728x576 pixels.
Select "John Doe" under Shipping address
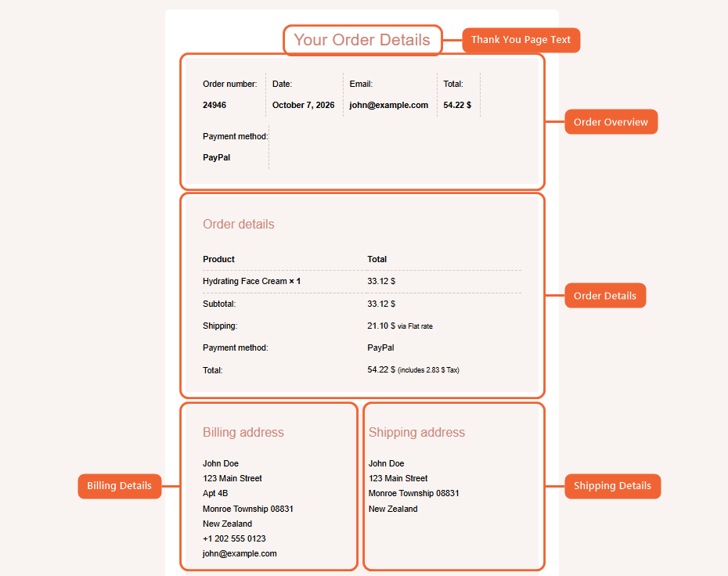pos(386,463)
